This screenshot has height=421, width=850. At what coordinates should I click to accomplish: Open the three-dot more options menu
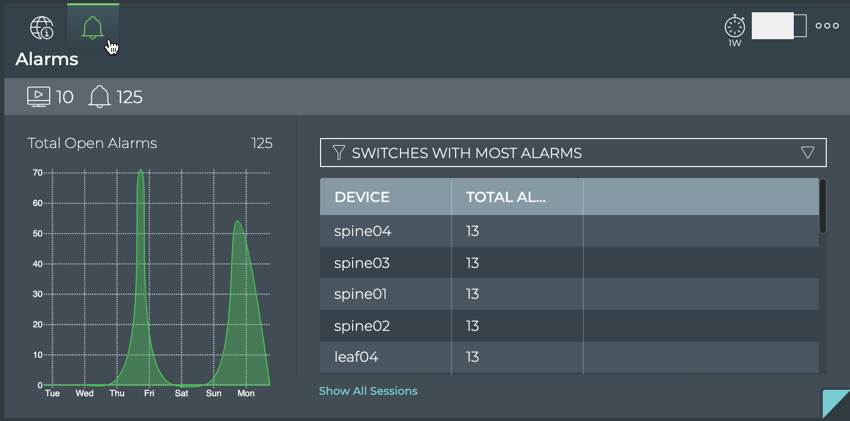827,26
